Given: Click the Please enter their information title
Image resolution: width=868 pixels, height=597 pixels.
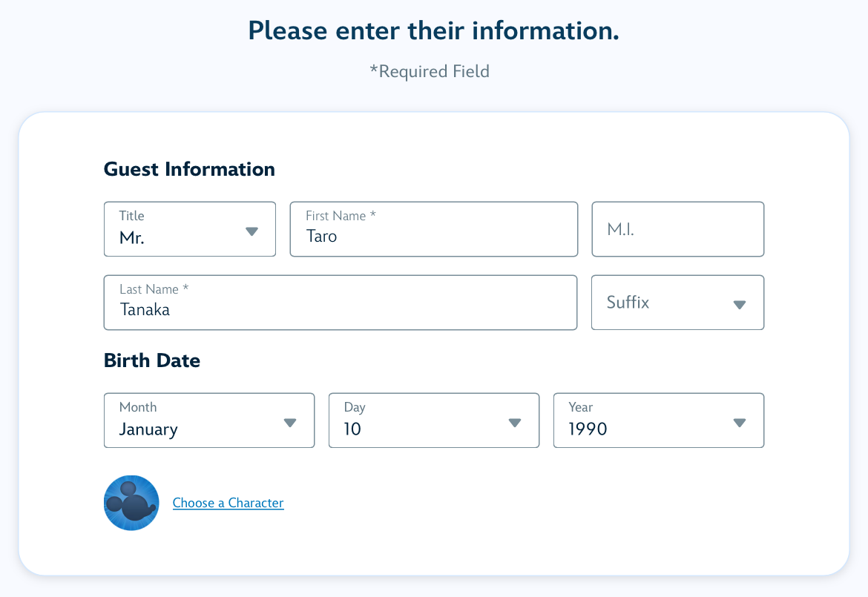Looking at the screenshot, I should tap(433, 30).
